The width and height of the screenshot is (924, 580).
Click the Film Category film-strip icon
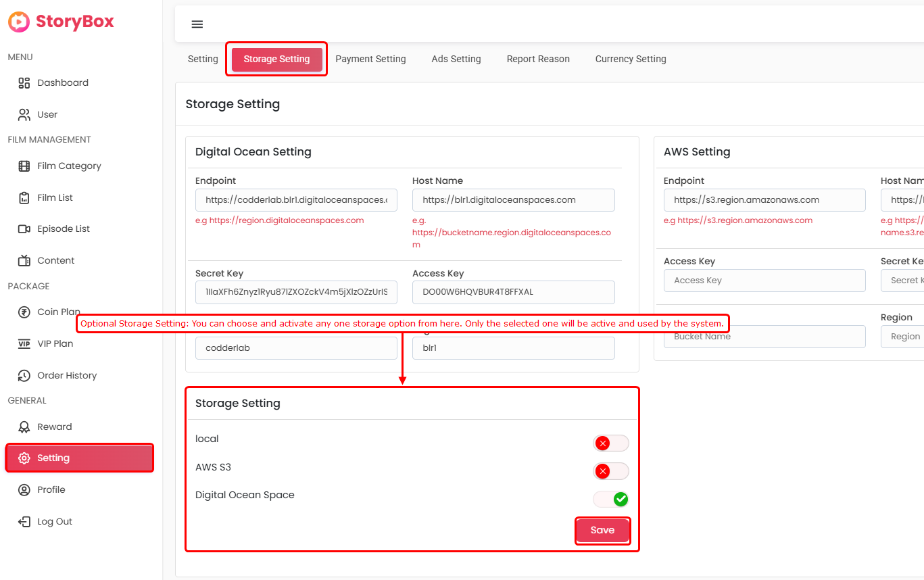coord(24,166)
